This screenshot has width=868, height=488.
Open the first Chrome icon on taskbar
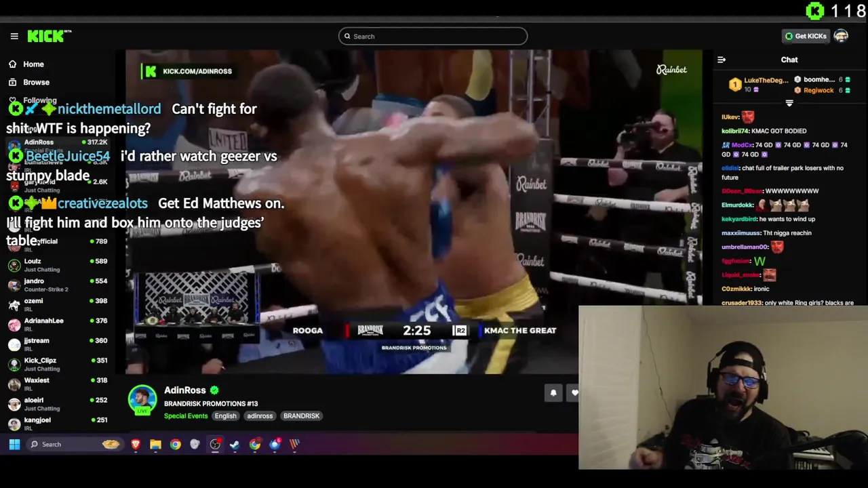coord(176,445)
